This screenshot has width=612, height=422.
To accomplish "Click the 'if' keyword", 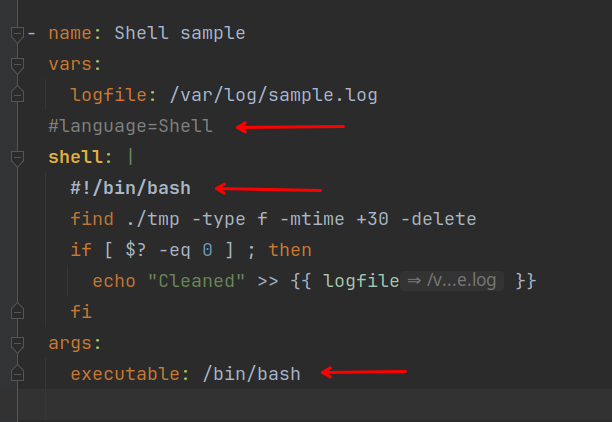I will pos(81,250).
